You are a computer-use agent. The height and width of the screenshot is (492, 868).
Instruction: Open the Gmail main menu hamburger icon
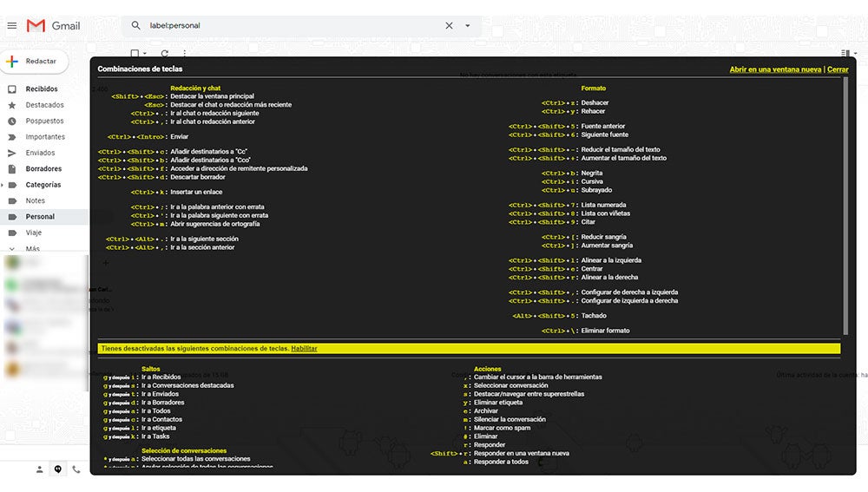(12, 25)
